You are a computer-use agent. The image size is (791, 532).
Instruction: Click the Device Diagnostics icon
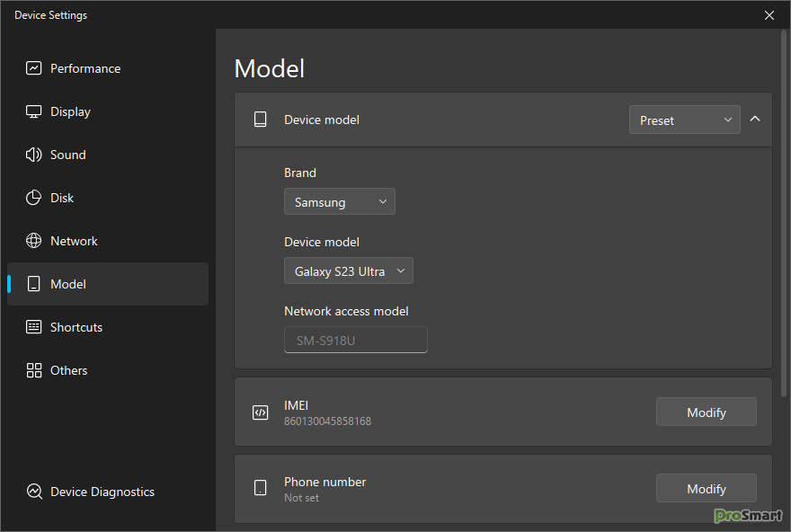(34, 492)
